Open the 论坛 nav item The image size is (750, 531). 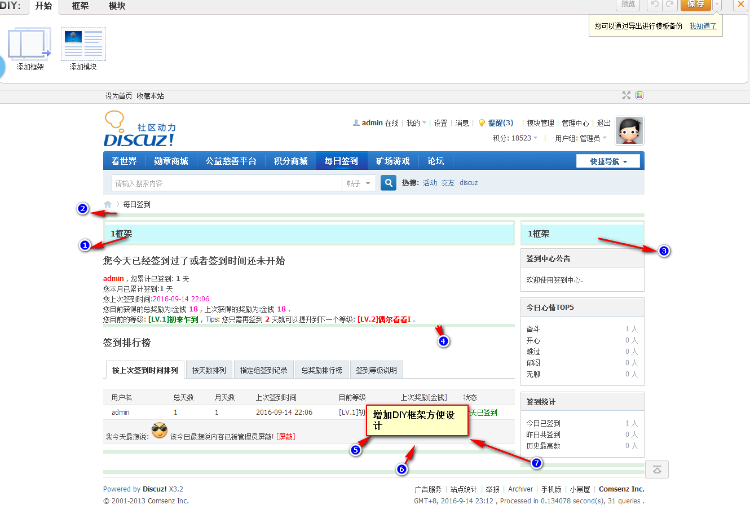(436, 161)
